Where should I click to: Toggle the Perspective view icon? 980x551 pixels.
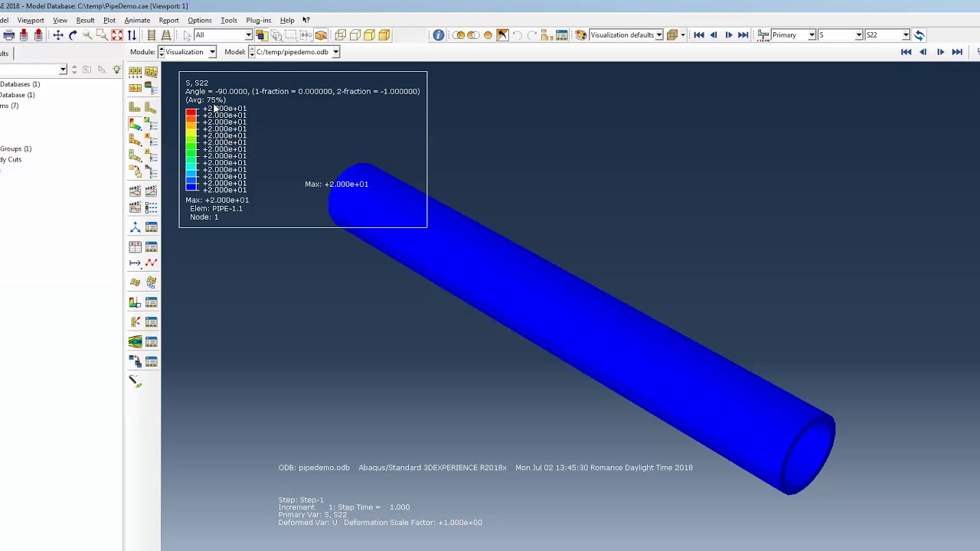pyautogui.click(x=166, y=35)
